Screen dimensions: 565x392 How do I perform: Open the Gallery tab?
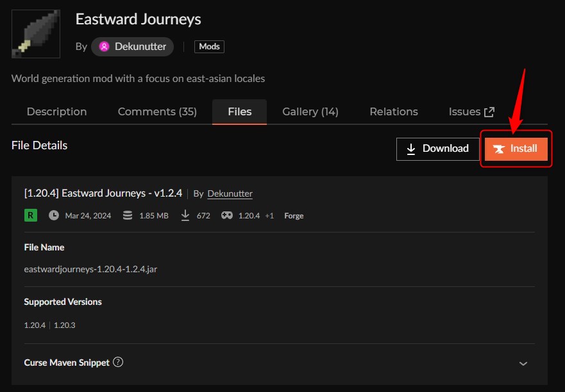click(x=310, y=111)
